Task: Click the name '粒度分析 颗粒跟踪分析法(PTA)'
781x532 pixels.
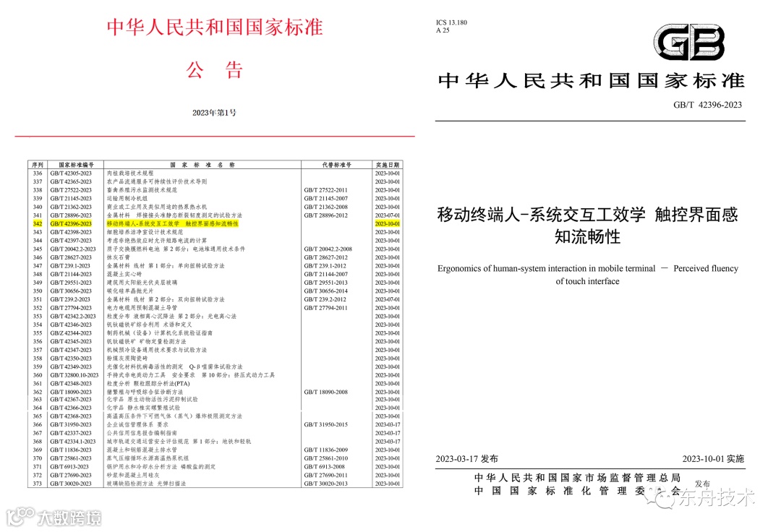Action: tap(148, 385)
